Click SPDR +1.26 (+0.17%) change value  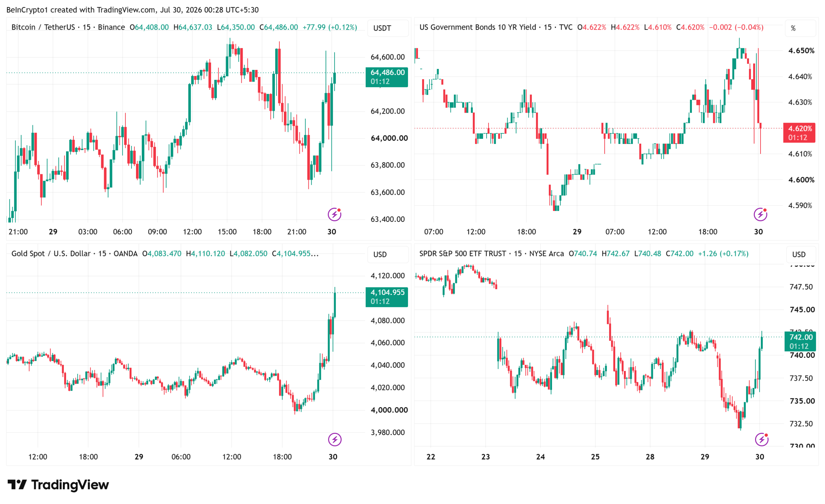723,253
